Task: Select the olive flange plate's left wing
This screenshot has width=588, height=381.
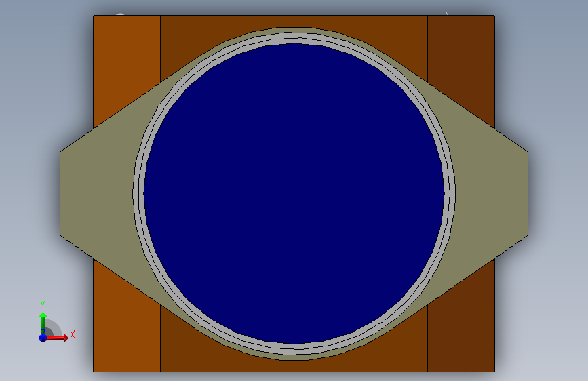Action: click(x=98, y=193)
